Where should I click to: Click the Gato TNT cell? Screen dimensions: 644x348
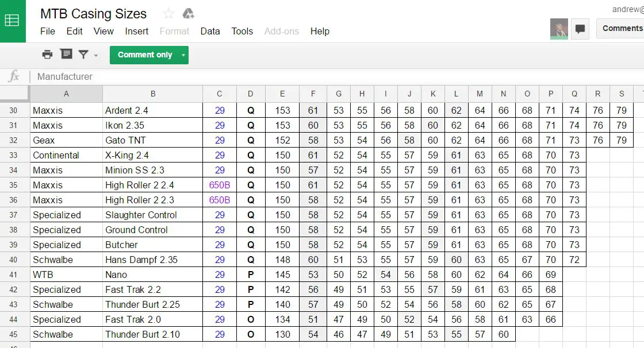pyautogui.click(x=153, y=140)
